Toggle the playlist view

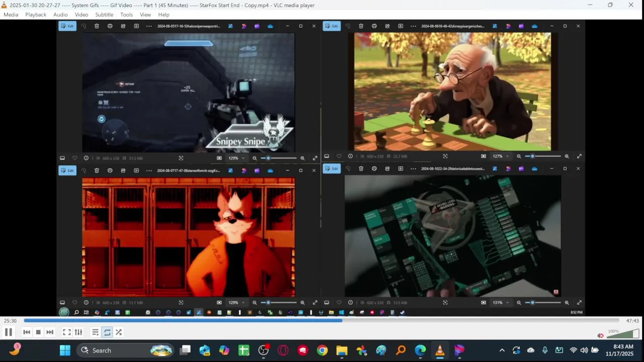point(95,332)
